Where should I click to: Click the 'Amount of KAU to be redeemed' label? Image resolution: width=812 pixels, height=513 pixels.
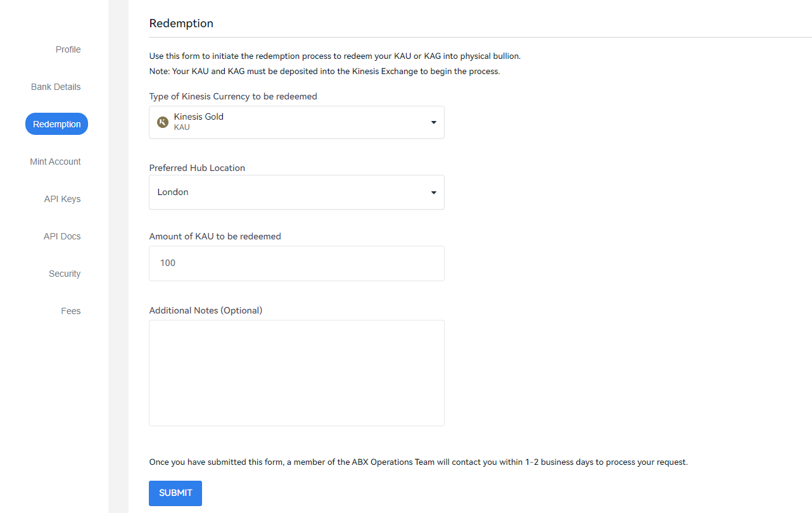(x=215, y=236)
